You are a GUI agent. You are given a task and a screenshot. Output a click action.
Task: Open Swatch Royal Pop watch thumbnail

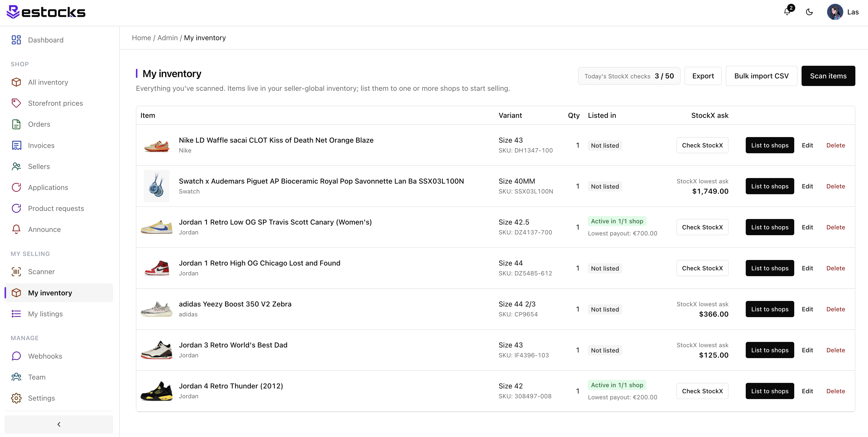coord(156,186)
